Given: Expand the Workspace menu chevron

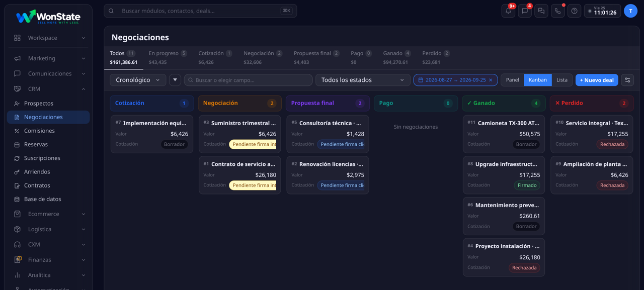Looking at the screenshot, I should (x=84, y=38).
